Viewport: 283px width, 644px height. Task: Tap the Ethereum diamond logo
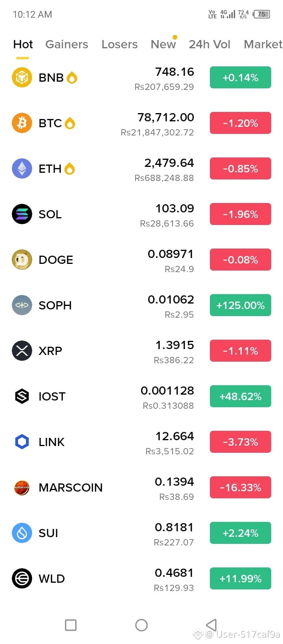(x=22, y=168)
